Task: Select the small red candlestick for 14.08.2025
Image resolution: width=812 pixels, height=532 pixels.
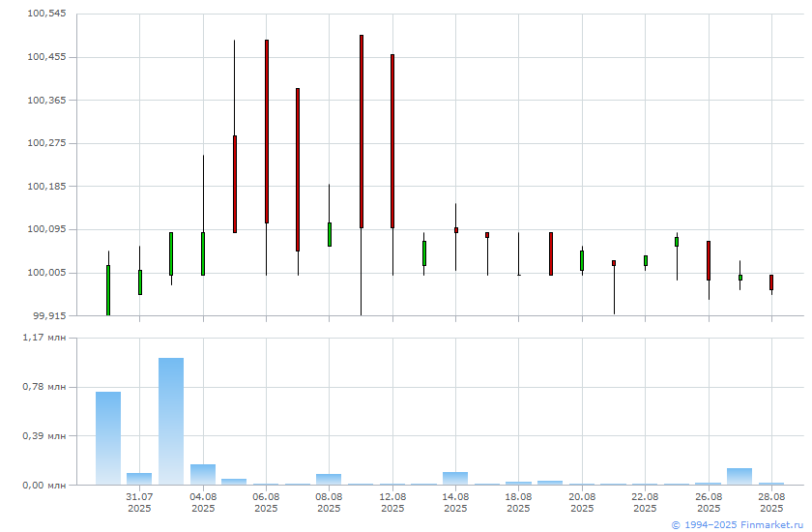Action: click(456, 230)
